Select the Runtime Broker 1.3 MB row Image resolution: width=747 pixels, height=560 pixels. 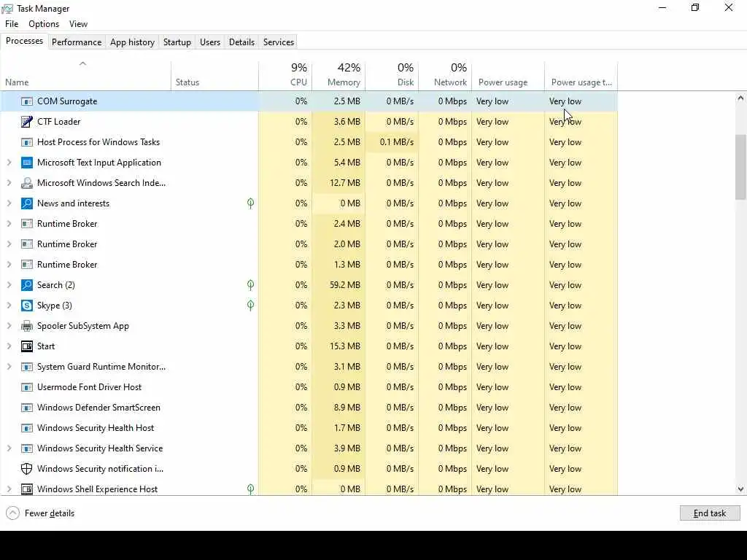click(309, 265)
